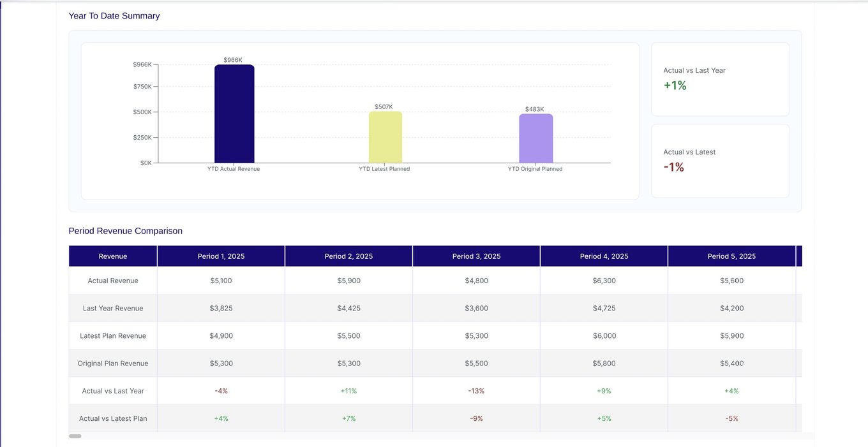Click the Period 3, 2025 column header
This screenshot has height=447, width=868.
pyautogui.click(x=477, y=256)
